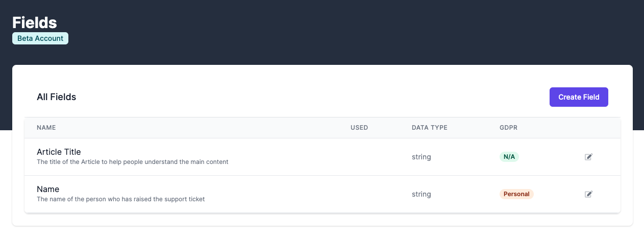Select the Name field name
The width and height of the screenshot is (644, 237).
(48, 189)
